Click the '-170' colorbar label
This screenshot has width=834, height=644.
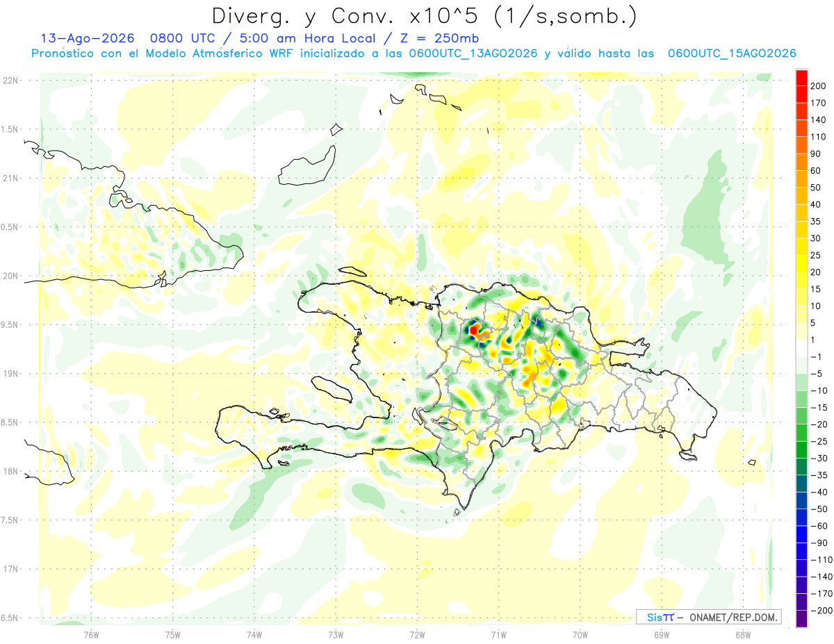click(822, 594)
